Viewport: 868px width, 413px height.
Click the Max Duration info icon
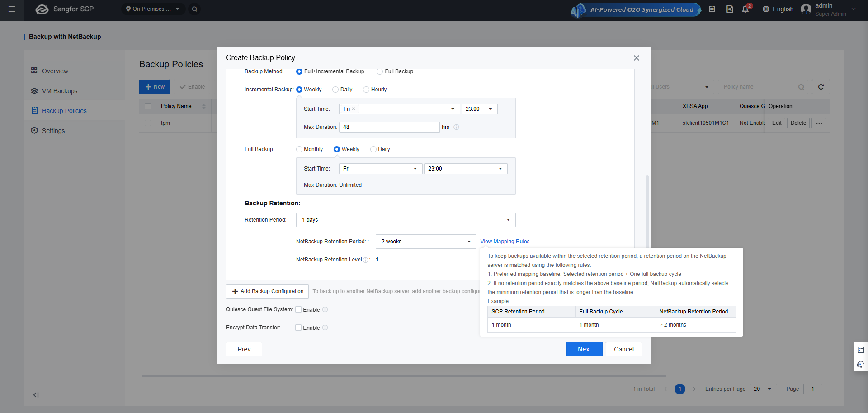pyautogui.click(x=456, y=127)
